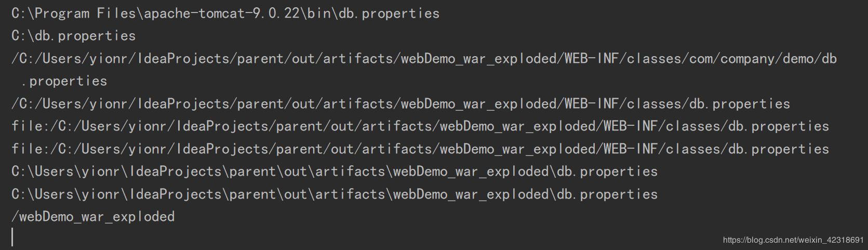This screenshot has width=868, height=250.
Task: Click first C:\Users\yionr backslash path line
Action: 335,172
